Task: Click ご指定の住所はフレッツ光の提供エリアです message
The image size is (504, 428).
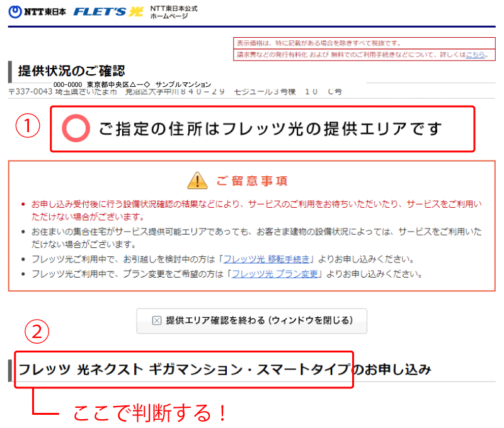Action: 270,129
